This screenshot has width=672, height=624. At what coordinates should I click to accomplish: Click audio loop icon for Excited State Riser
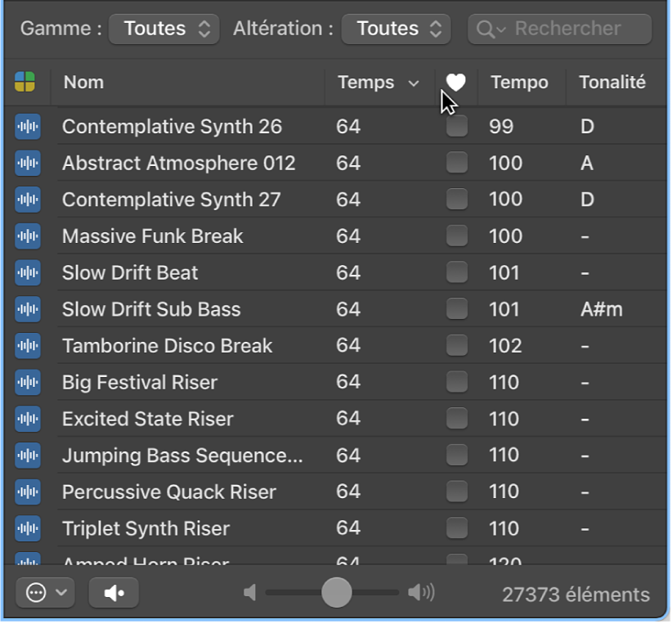click(x=28, y=419)
